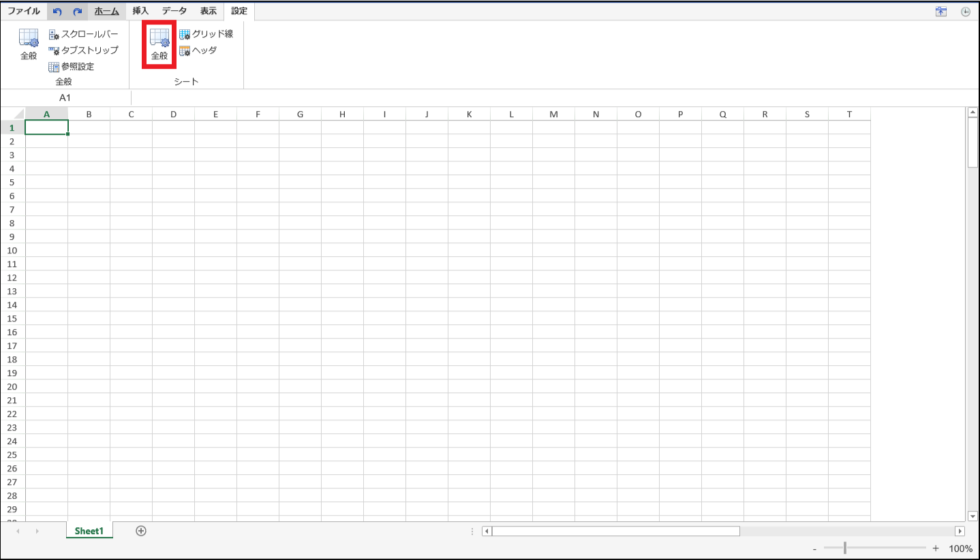The height and width of the screenshot is (560, 980).
Task: Select column M header
Action: coord(553,114)
